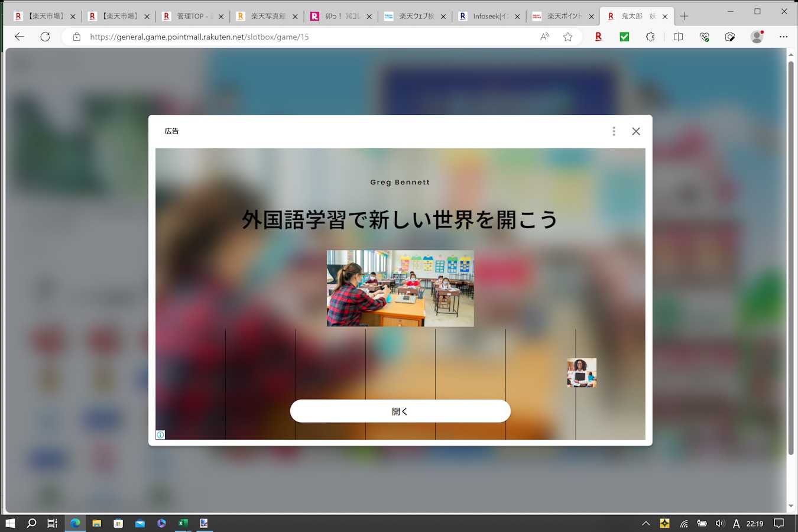Open the ad options three-dot menu

614,131
